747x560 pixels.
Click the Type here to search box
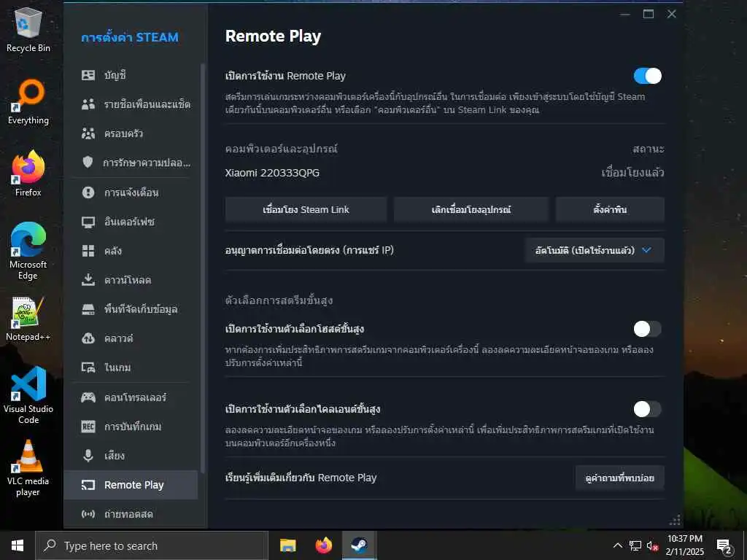tap(152, 545)
